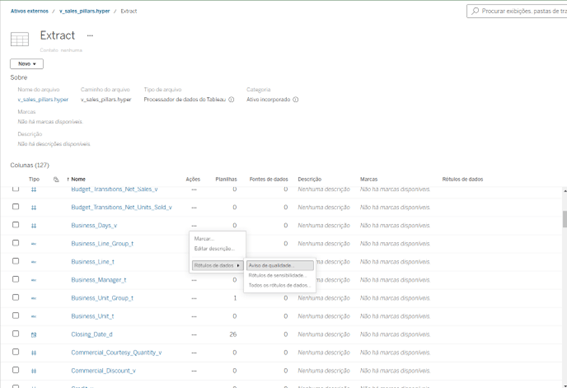The width and height of the screenshot is (567, 388).
Task: Open the Novo dropdown button
Action: [27, 64]
